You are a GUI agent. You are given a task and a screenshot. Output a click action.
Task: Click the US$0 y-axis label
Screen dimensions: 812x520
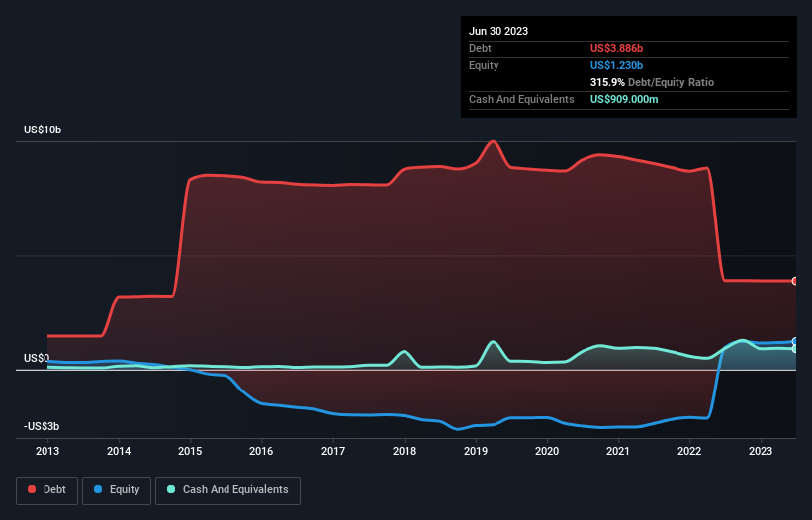click(x=37, y=358)
